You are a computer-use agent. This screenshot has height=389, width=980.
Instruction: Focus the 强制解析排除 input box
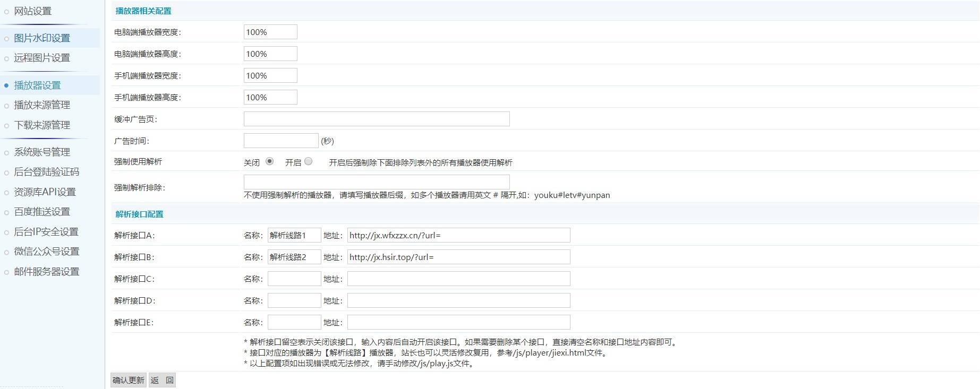tap(377, 182)
